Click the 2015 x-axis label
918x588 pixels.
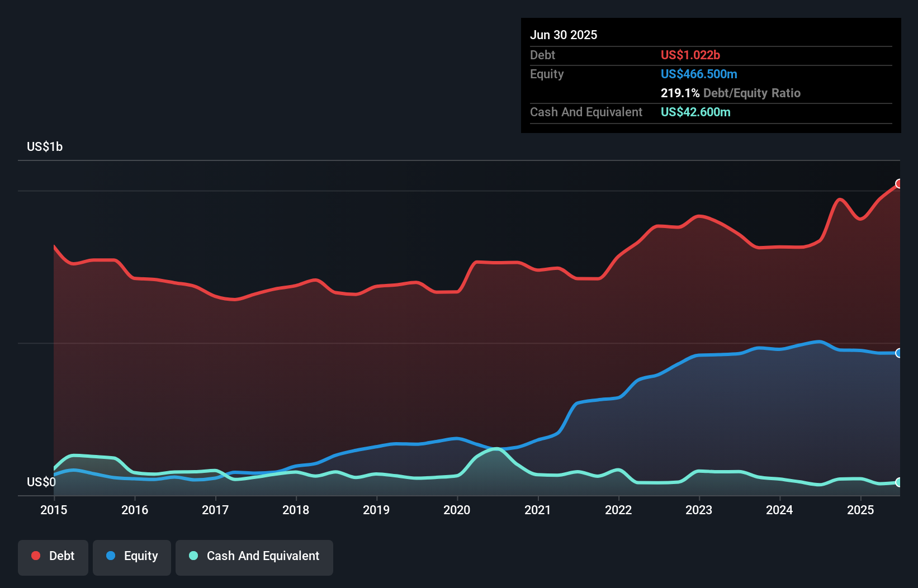tap(53, 510)
